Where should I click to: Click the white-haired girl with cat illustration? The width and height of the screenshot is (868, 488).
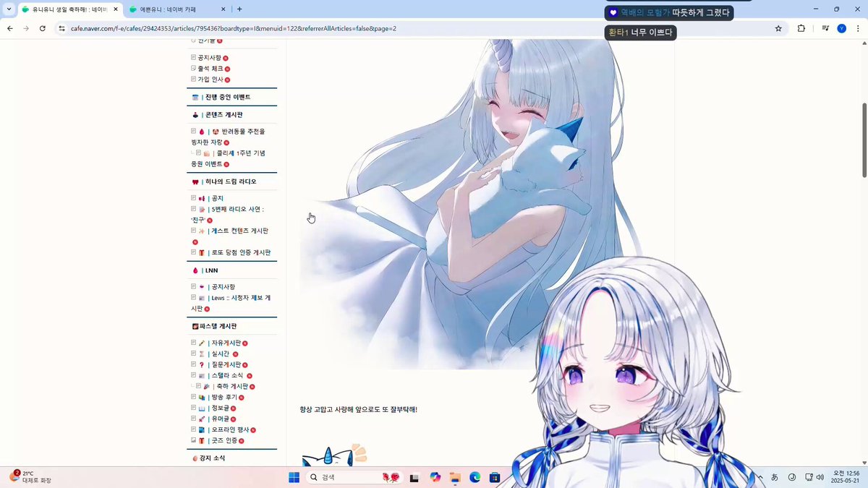[x=470, y=205]
